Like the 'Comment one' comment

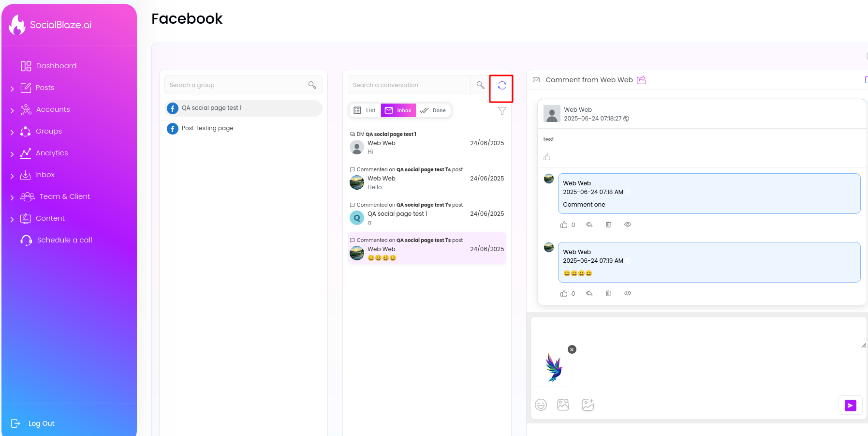coord(564,225)
